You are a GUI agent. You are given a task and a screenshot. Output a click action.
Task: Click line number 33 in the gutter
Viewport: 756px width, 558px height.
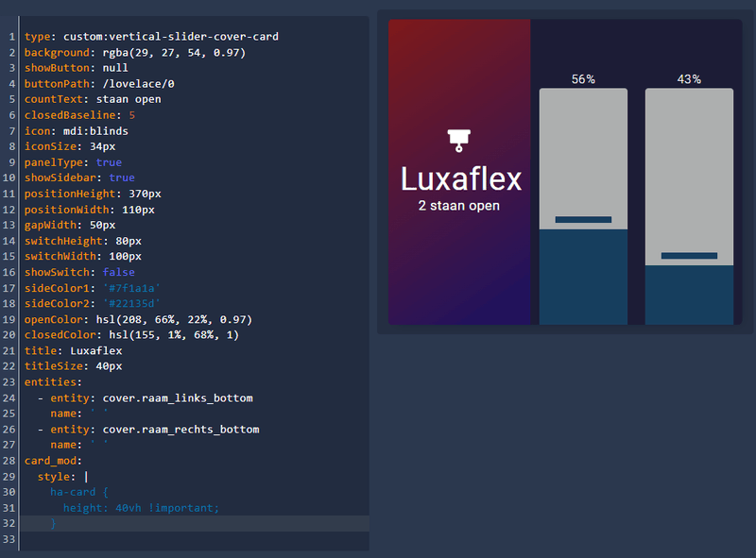point(9,539)
